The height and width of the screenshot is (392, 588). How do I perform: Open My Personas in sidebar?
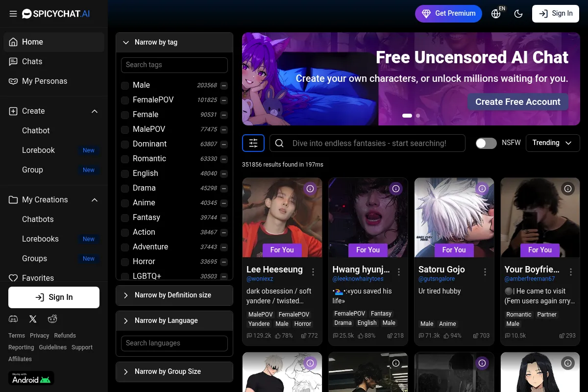[54, 81]
